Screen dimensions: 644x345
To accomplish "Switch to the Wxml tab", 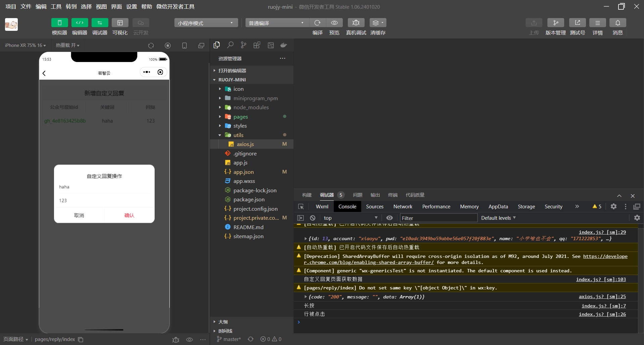I will pyautogui.click(x=322, y=207).
